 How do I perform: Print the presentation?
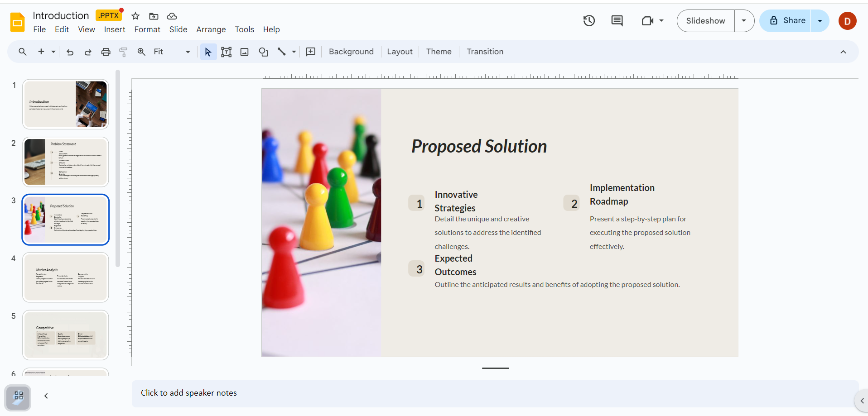click(106, 52)
